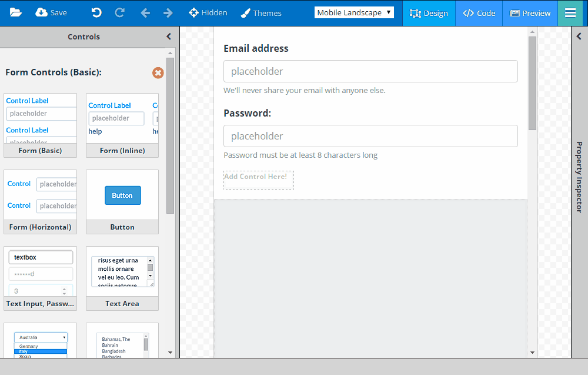Undo the last change
Image resolution: width=588 pixels, height=375 pixels.
point(96,11)
